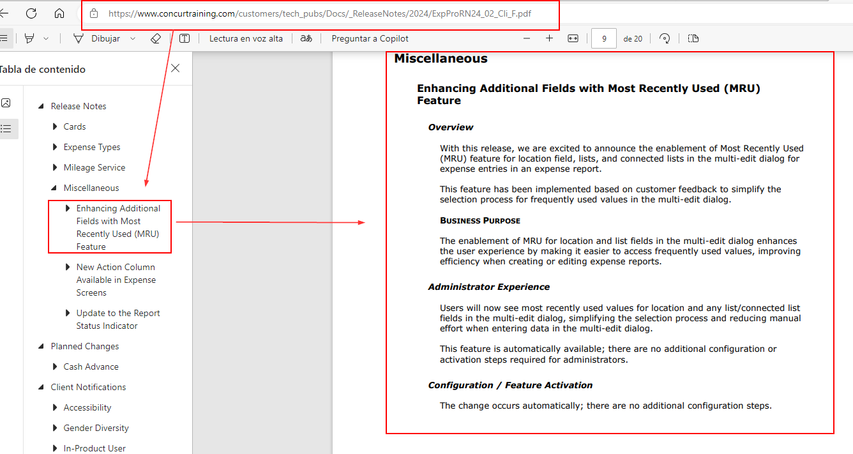853x454 pixels.
Task: Jump to Cash Advance in the outline
Action: click(91, 366)
